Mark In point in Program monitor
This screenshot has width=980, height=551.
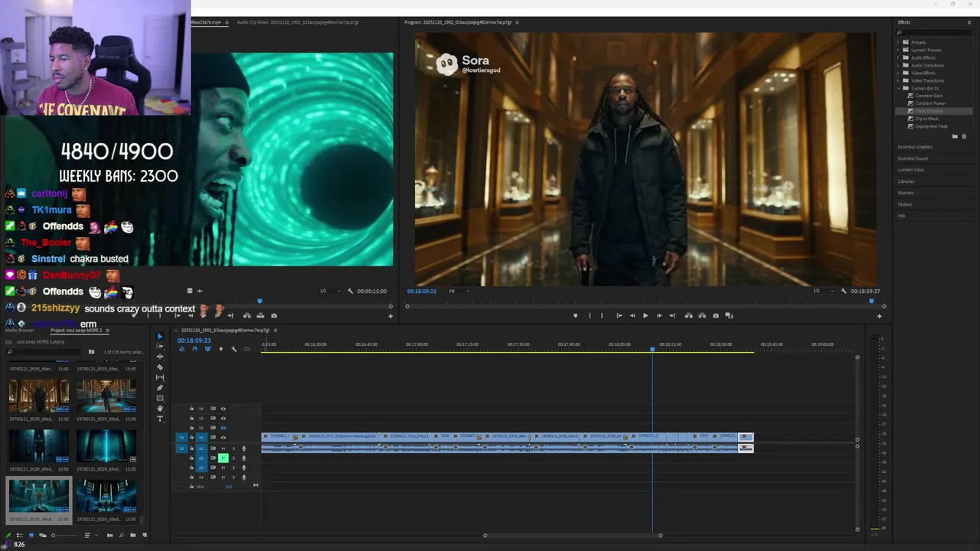pos(590,315)
